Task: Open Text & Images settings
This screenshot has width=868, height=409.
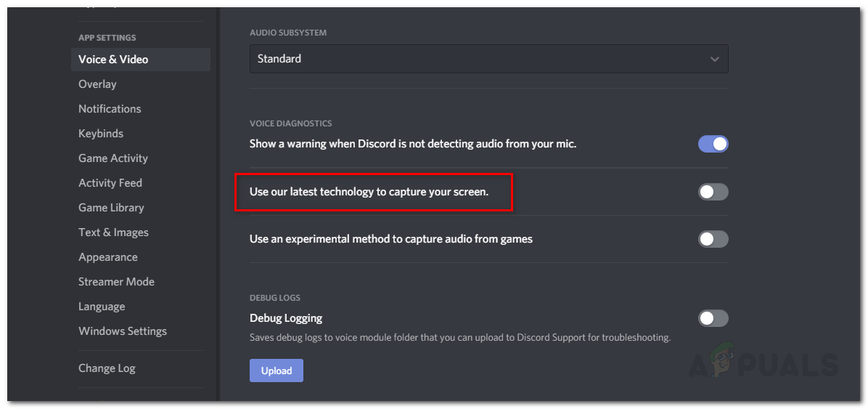Action: tap(113, 232)
